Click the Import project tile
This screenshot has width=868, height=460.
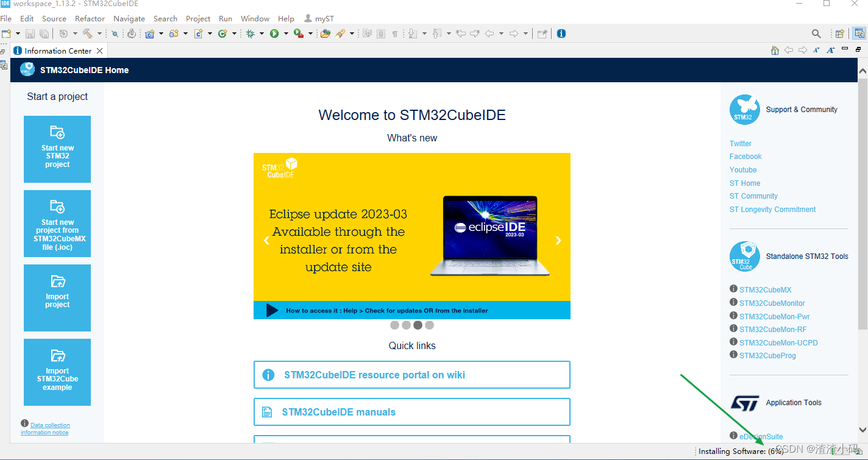pos(57,298)
